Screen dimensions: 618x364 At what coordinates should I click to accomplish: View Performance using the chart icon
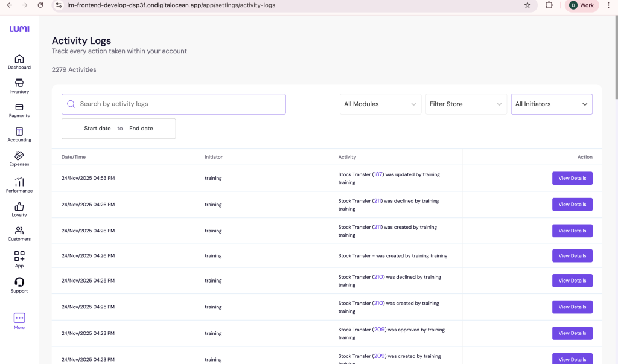[19, 185]
